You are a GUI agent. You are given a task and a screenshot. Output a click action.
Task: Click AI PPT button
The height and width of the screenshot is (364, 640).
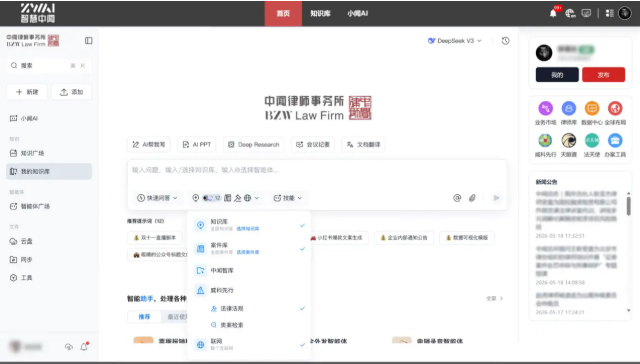pyautogui.click(x=197, y=144)
